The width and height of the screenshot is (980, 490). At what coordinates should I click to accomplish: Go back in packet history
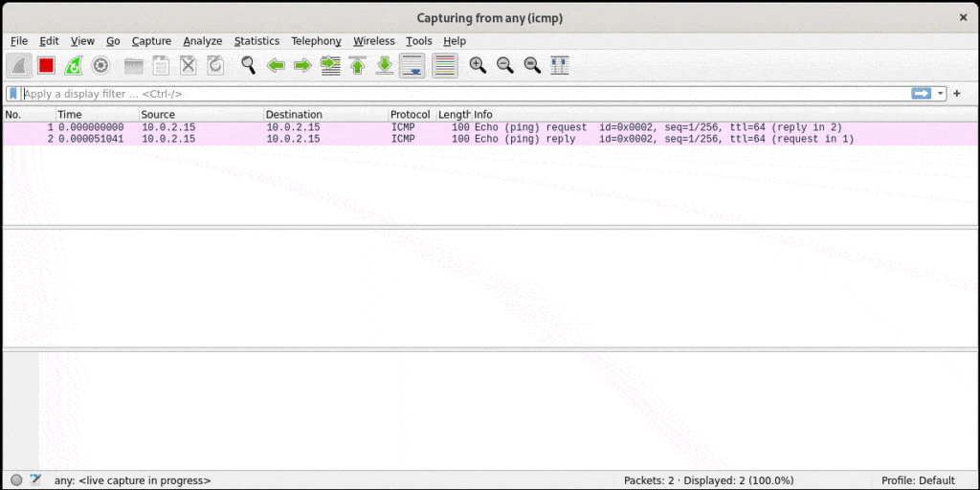point(276,66)
